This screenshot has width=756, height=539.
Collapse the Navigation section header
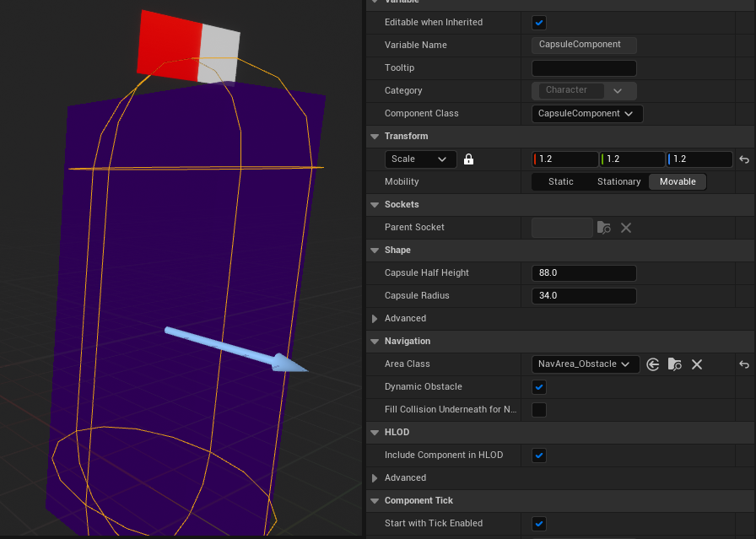(375, 342)
